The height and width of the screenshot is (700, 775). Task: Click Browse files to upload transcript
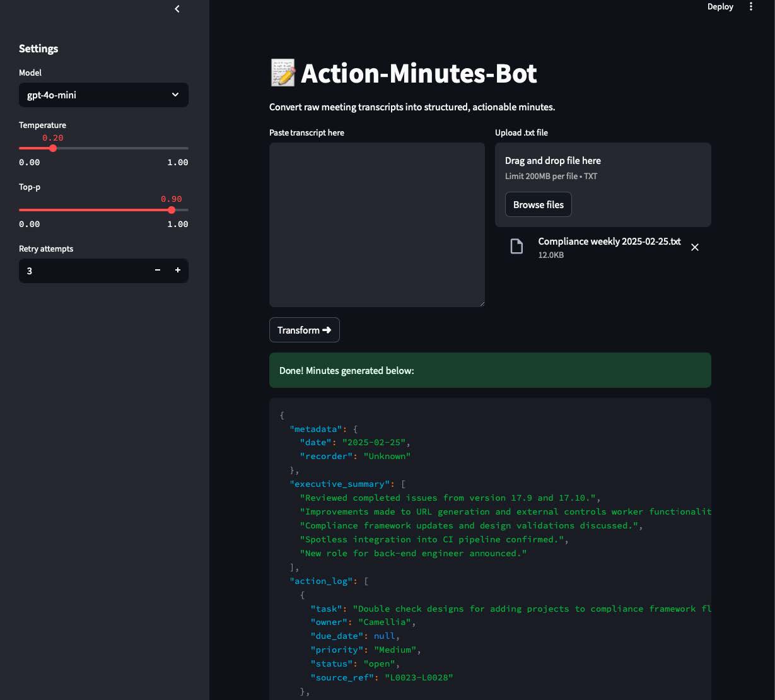coord(538,205)
